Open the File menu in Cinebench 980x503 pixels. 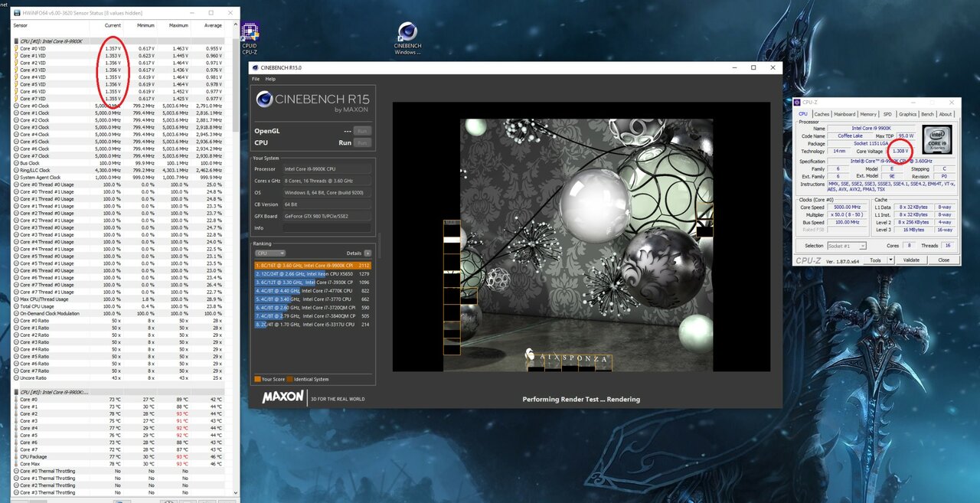click(256, 79)
